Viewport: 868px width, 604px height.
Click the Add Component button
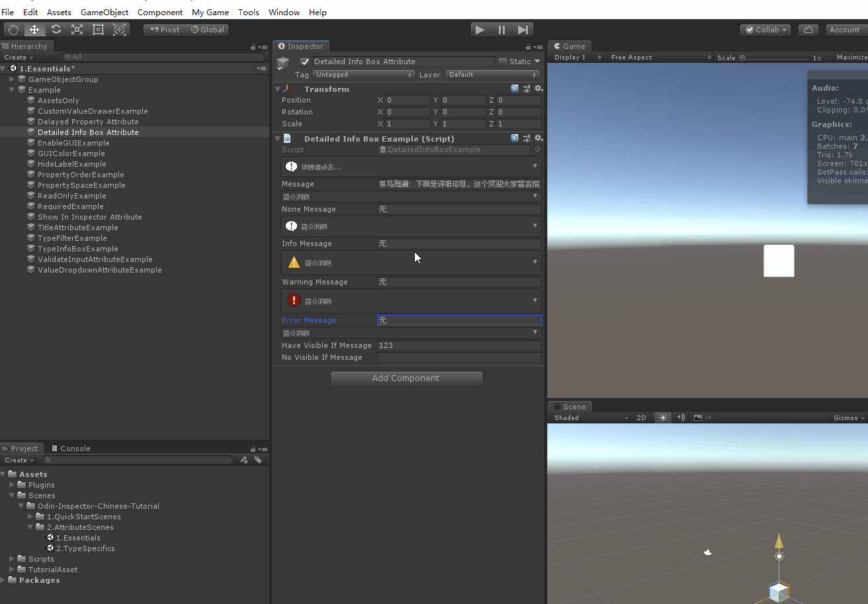406,378
